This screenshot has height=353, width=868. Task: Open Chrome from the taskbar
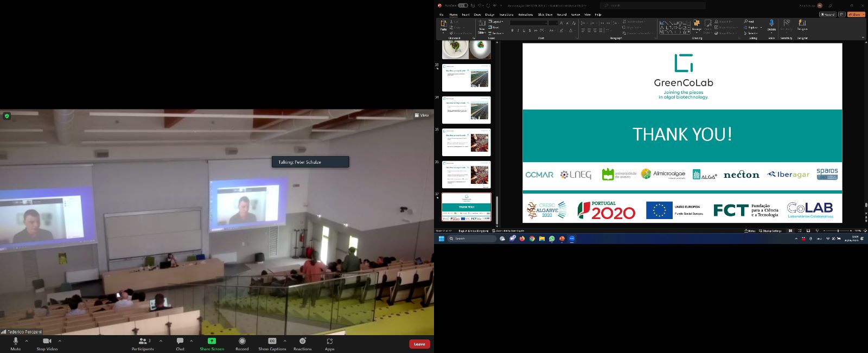coord(532,239)
